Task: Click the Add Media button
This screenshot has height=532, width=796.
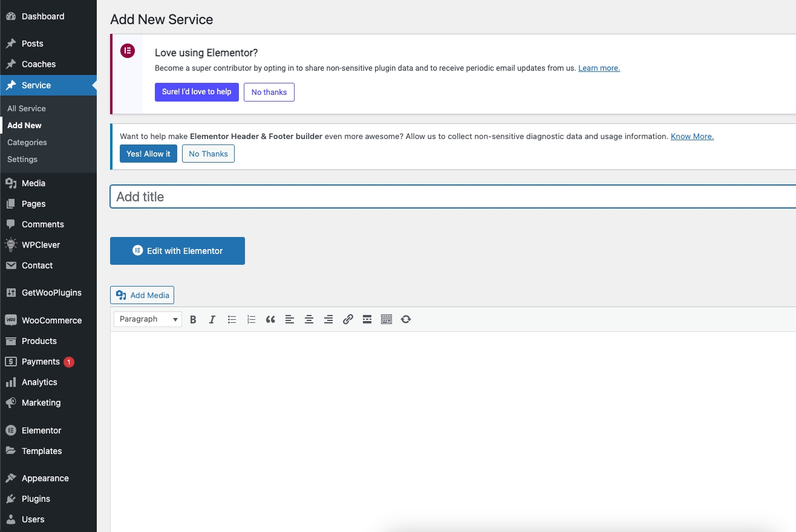Action: point(142,295)
